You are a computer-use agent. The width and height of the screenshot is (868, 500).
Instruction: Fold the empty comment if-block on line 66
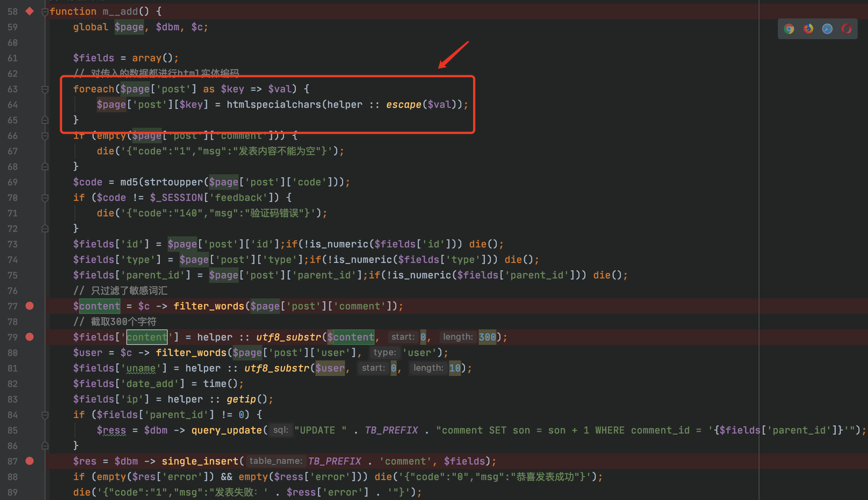point(45,136)
